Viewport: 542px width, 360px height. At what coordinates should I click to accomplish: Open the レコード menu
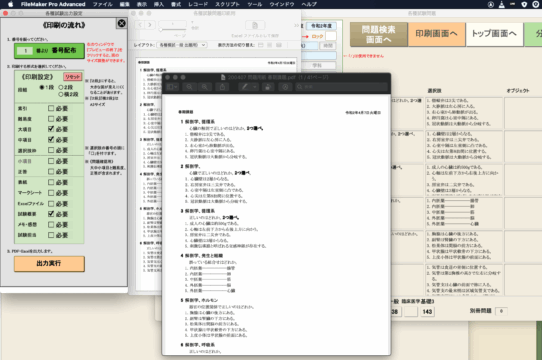(x=198, y=4)
